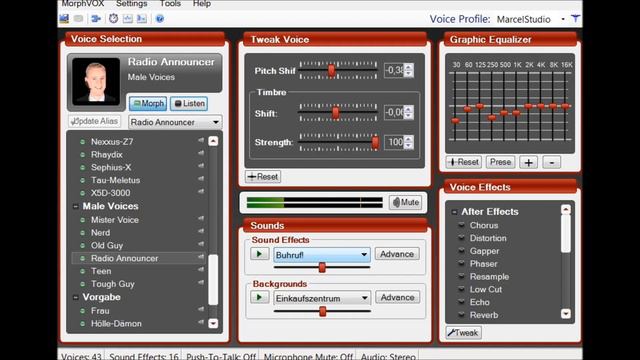The image size is (640, 360).
Task: Click the Update Alias button
Action: click(x=95, y=121)
